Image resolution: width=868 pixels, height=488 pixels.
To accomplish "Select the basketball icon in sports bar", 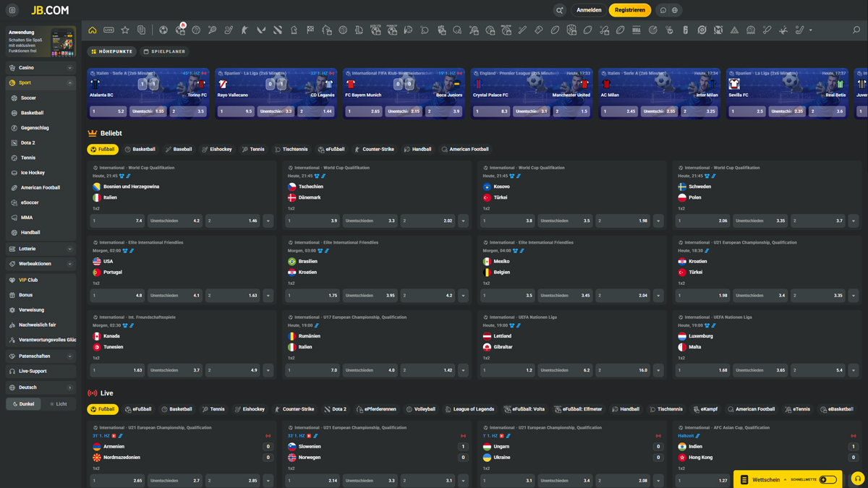I will tap(196, 30).
